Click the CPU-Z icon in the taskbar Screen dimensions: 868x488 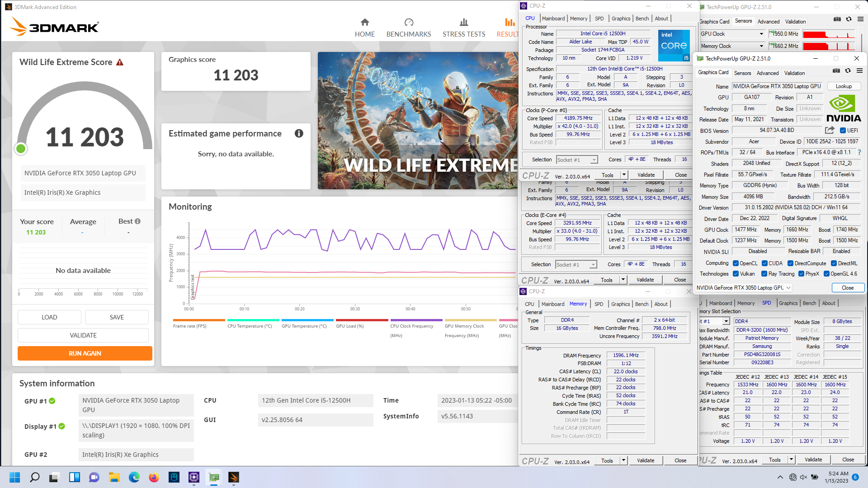(x=194, y=477)
